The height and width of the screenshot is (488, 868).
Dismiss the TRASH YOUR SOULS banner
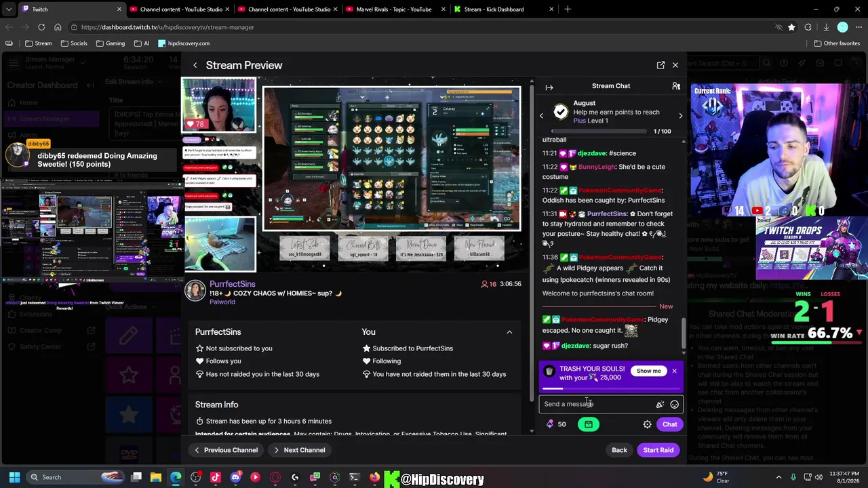coord(674,371)
